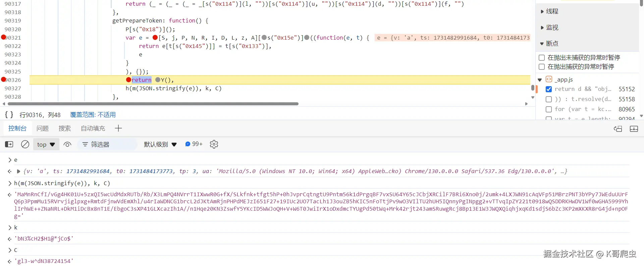Click the console entry 'C'

16,250
